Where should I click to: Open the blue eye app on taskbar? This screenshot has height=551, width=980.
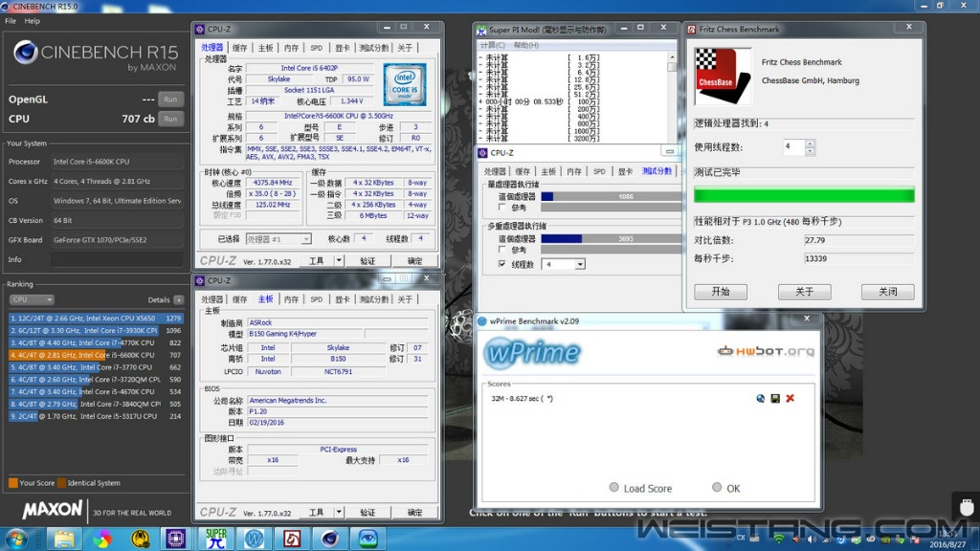368,539
